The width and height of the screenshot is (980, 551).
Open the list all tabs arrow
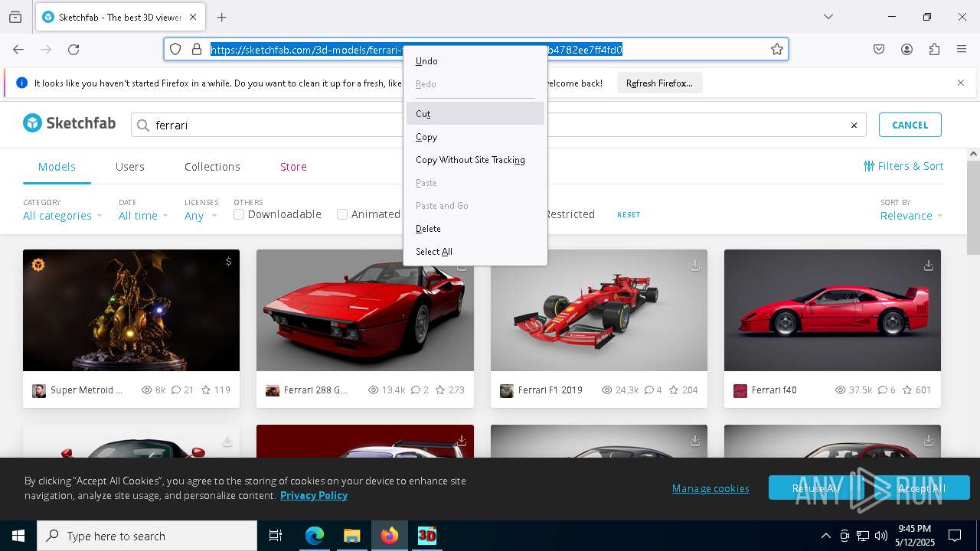pos(828,17)
